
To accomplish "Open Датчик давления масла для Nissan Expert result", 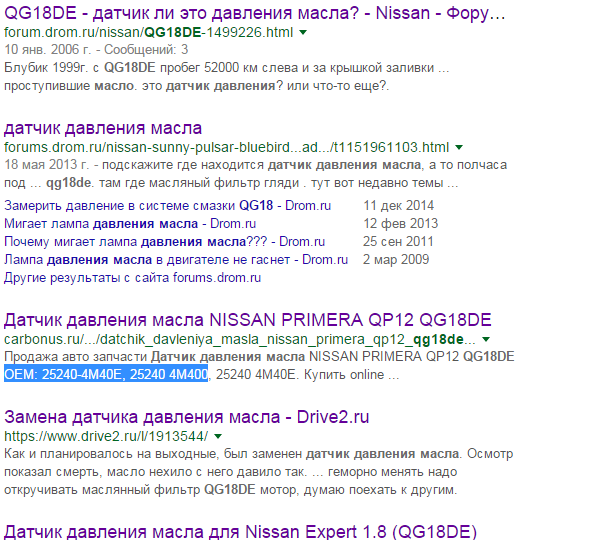I will pyautogui.click(x=240, y=531).
